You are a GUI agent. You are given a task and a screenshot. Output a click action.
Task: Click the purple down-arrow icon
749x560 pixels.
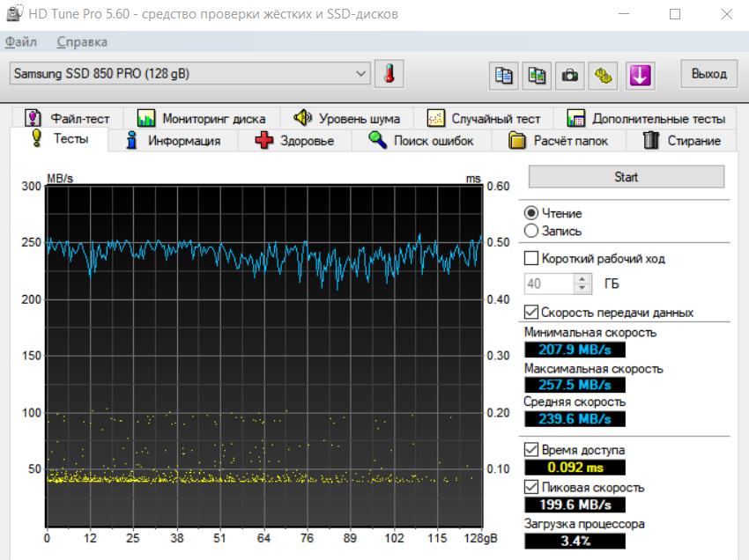coord(640,76)
